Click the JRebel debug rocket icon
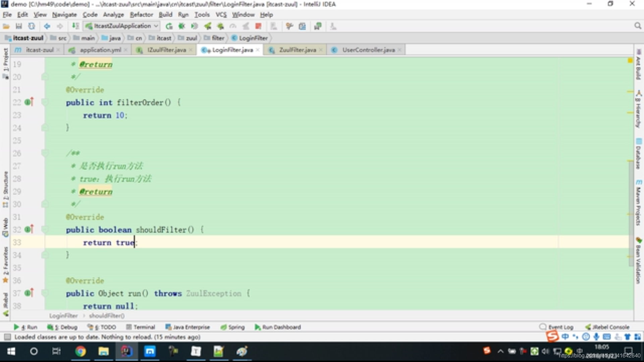 click(x=220, y=26)
